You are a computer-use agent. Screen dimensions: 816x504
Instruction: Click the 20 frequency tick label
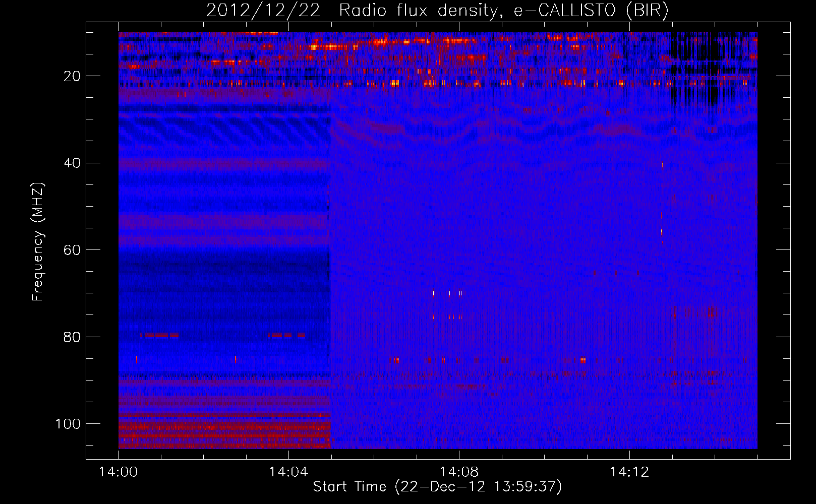[73, 76]
